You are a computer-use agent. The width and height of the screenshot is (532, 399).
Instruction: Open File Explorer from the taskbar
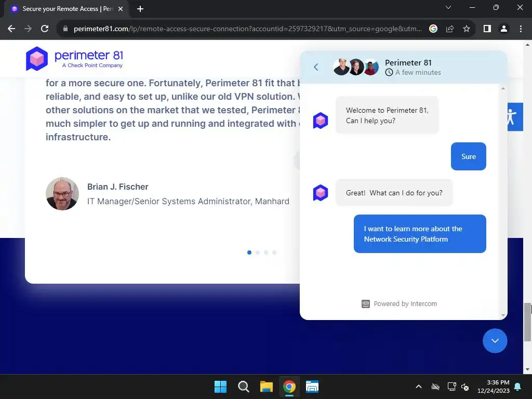(267, 387)
